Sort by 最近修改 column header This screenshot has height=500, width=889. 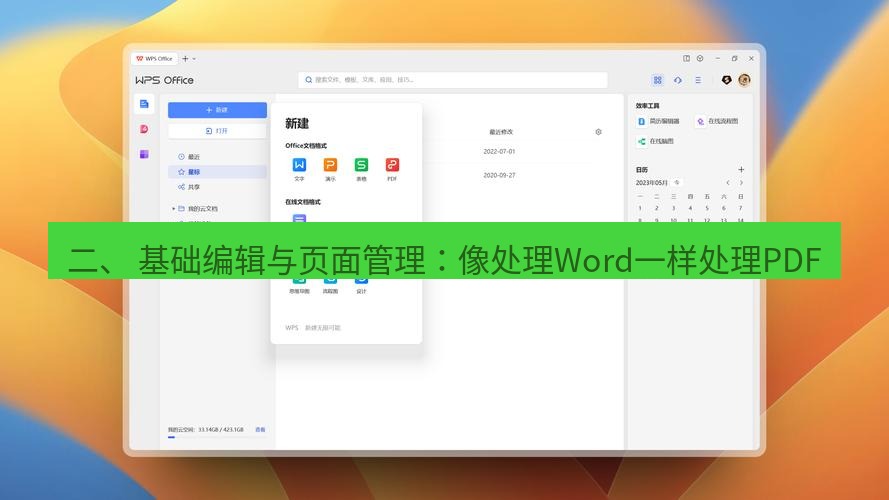coord(501,132)
